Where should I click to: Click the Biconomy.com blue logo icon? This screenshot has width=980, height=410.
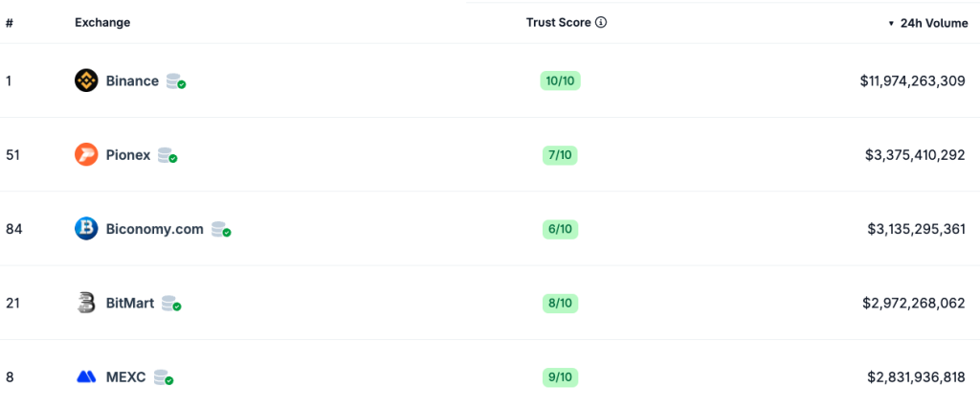pyautogui.click(x=86, y=229)
